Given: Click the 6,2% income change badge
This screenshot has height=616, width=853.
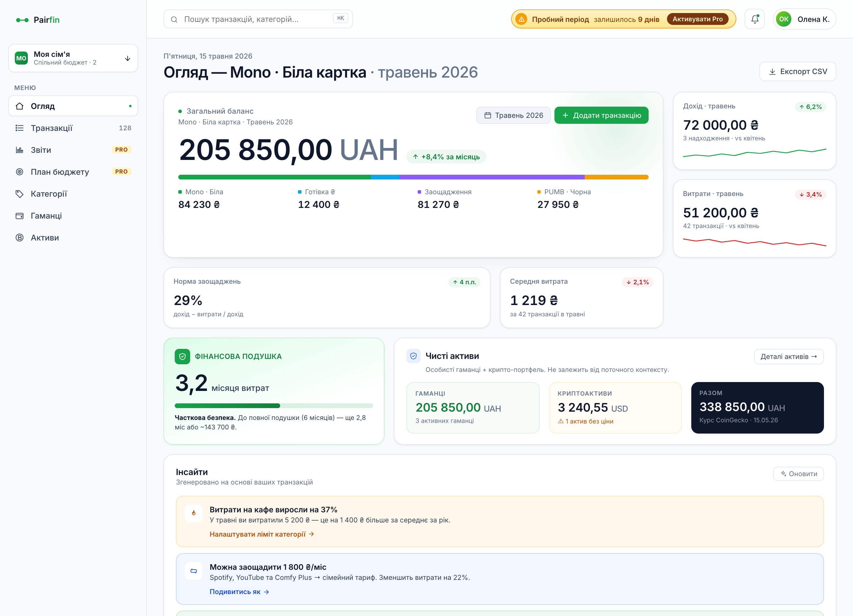Looking at the screenshot, I should tap(810, 107).
